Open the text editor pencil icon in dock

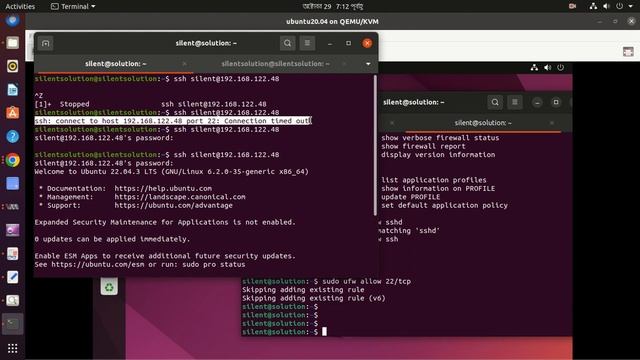point(12,277)
